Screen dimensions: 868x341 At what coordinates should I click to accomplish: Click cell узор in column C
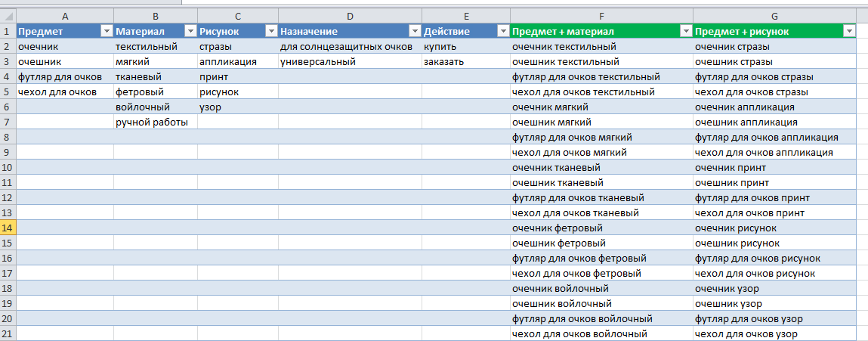238,107
